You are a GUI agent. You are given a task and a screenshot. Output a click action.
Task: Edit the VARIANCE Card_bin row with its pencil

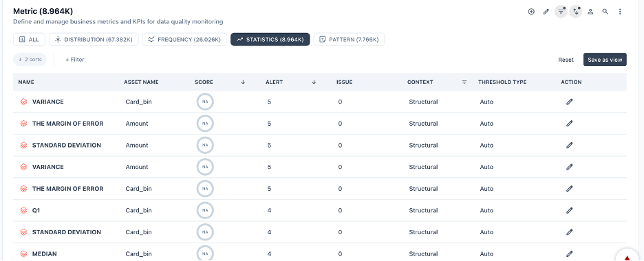(x=569, y=102)
